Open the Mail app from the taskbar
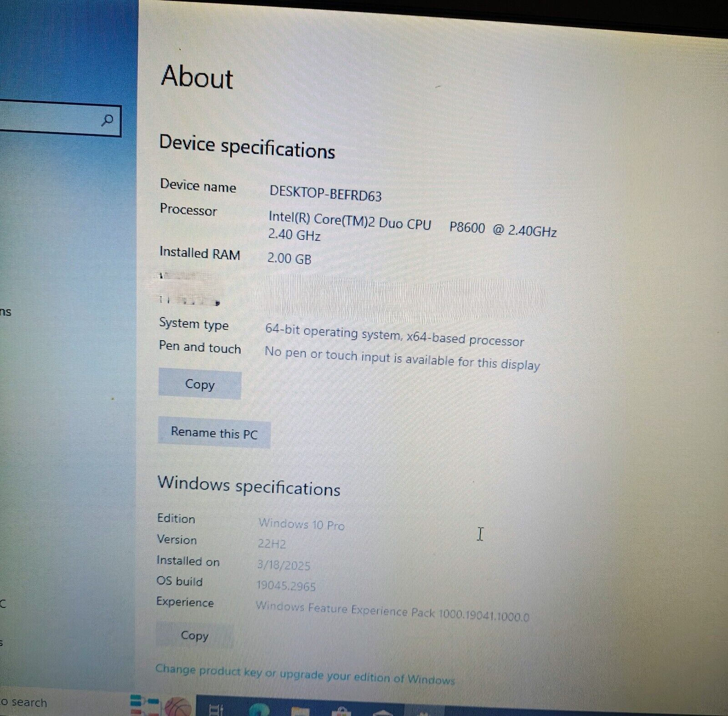The image size is (728, 716). (x=383, y=712)
